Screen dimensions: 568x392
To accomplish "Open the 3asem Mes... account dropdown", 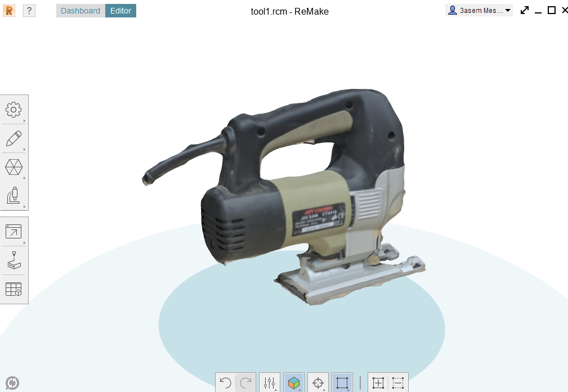I will tap(479, 11).
